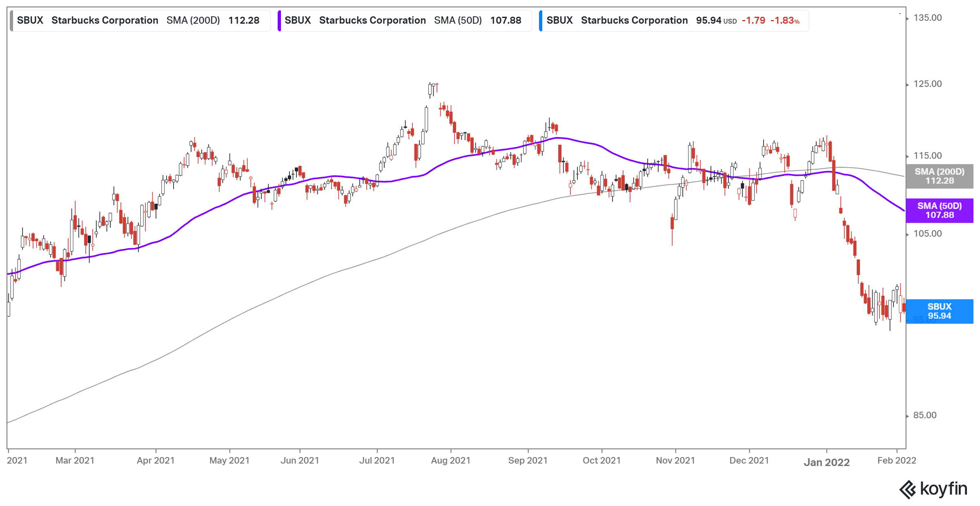
Task: Click the 135.00 price axis label
Action: click(927, 18)
